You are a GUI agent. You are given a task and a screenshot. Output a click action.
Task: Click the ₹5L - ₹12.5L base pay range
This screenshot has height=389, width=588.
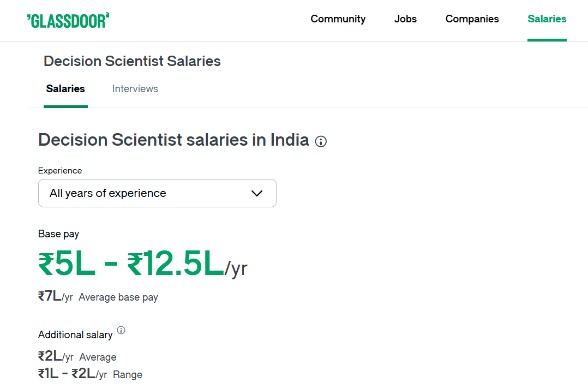[131, 264]
